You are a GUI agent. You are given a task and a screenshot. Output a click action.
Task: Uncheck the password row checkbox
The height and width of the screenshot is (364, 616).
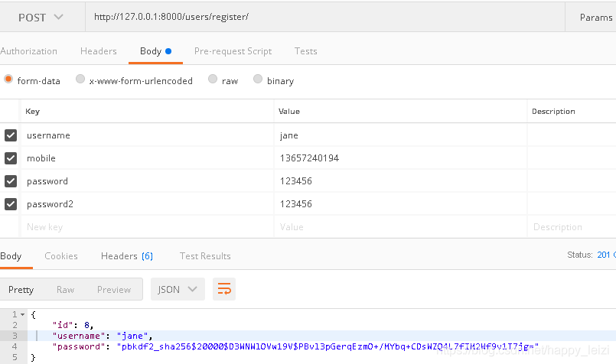[11, 181]
